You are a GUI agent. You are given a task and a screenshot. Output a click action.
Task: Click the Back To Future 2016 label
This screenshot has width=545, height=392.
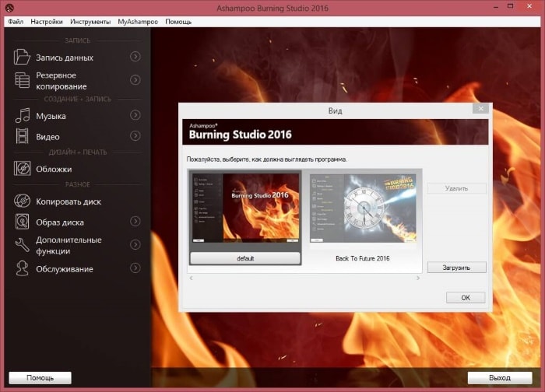tap(363, 258)
